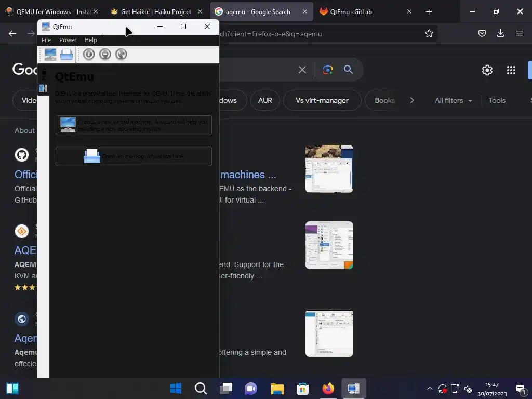Switch to the Get Haiku! Haiku Project tab
The image size is (532, 399).
coord(156,11)
